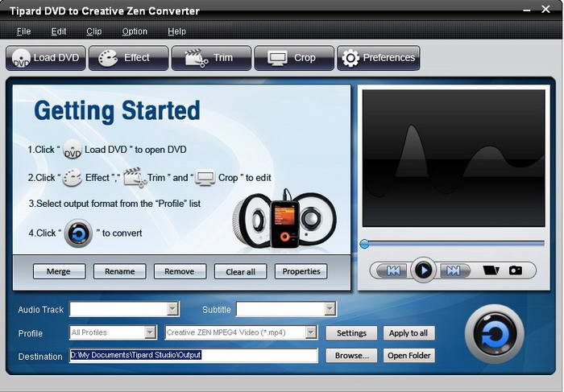Skip to previous chapter in preview

393,270
